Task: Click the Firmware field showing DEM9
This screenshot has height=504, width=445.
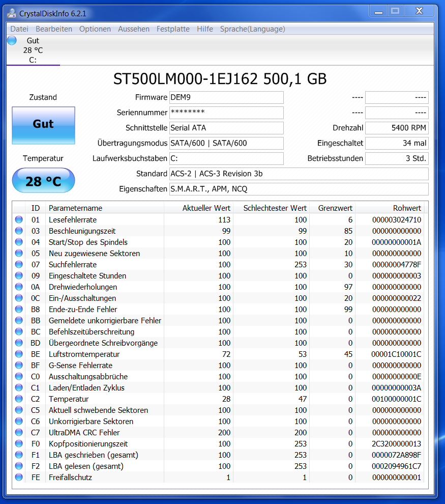Action: pos(226,97)
